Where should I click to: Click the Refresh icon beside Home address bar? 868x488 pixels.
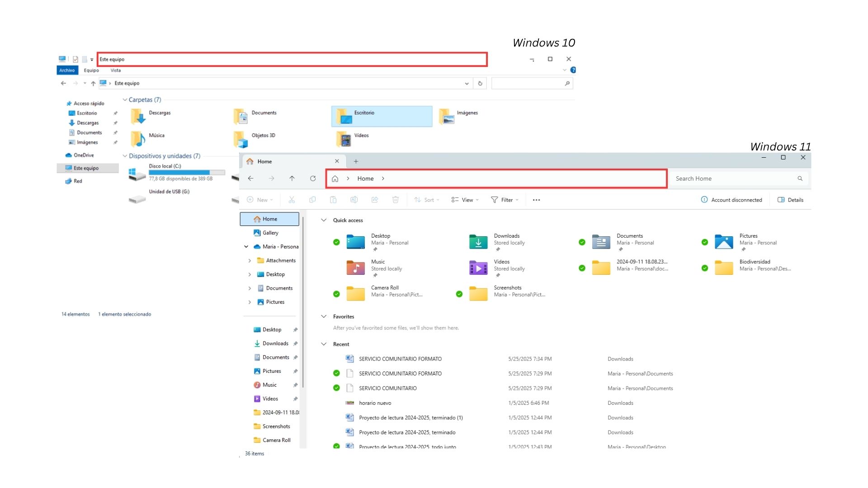313,178
